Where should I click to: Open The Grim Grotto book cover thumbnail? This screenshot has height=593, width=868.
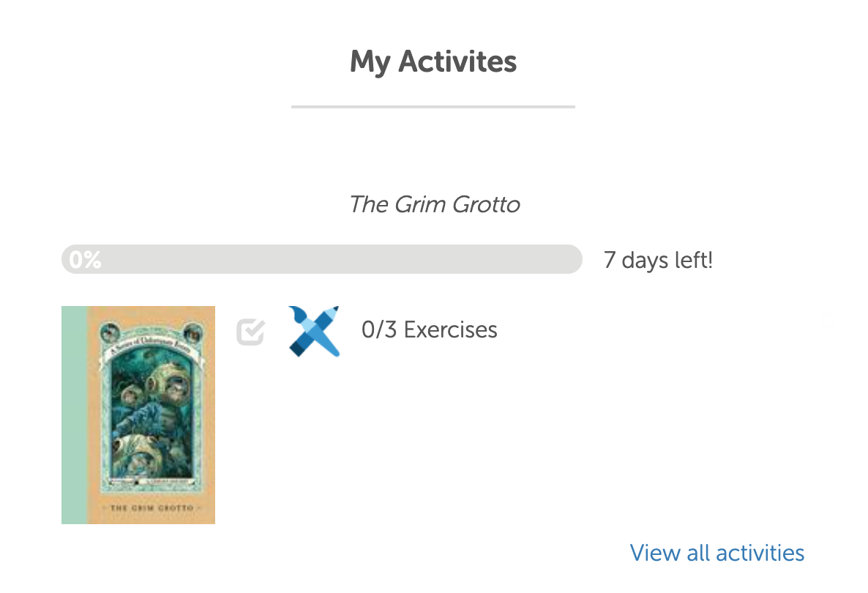(x=138, y=414)
